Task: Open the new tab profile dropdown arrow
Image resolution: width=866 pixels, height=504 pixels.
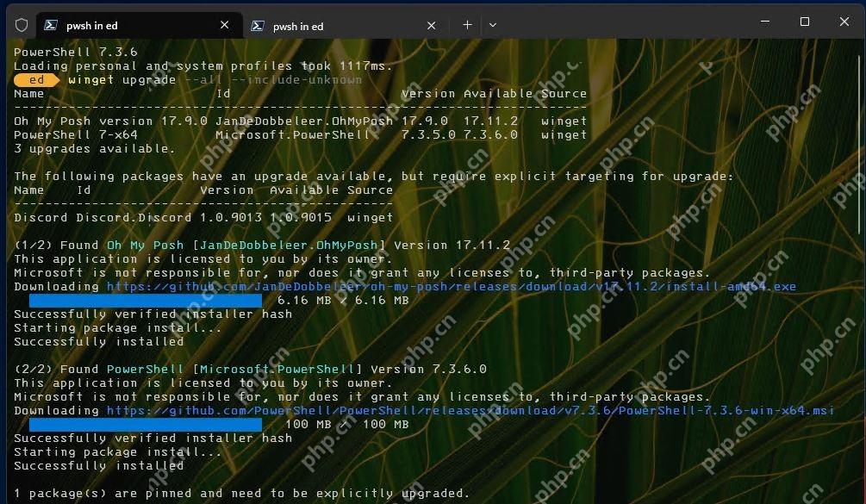Action: 493,25
